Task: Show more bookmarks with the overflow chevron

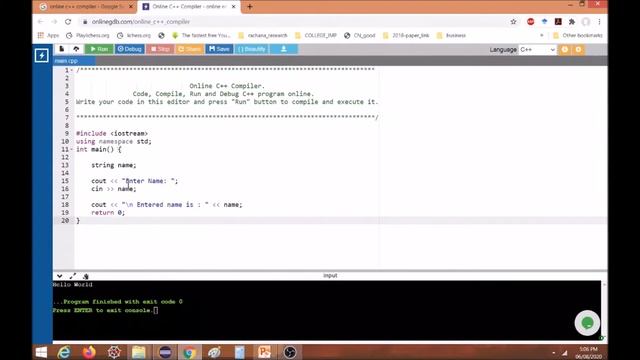Action: click(x=542, y=36)
